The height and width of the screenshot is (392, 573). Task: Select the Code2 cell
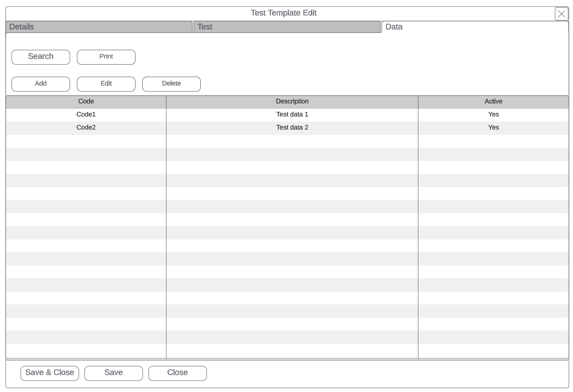click(x=86, y=128)
